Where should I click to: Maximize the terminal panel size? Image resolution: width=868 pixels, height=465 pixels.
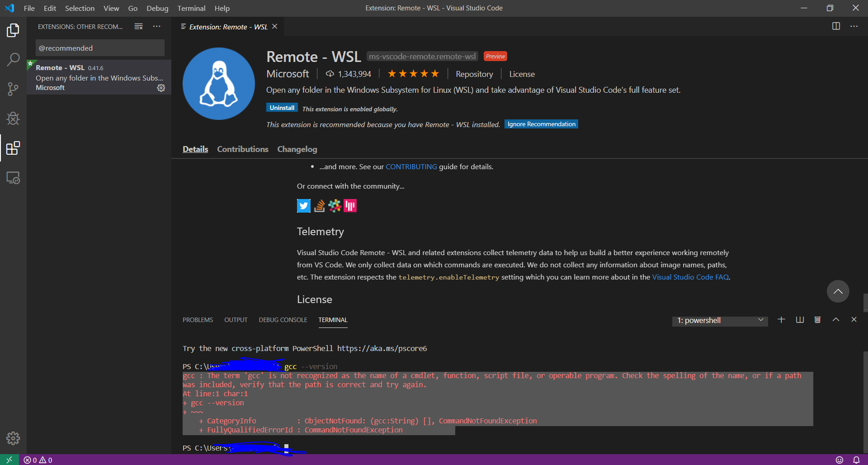[836, 320]
